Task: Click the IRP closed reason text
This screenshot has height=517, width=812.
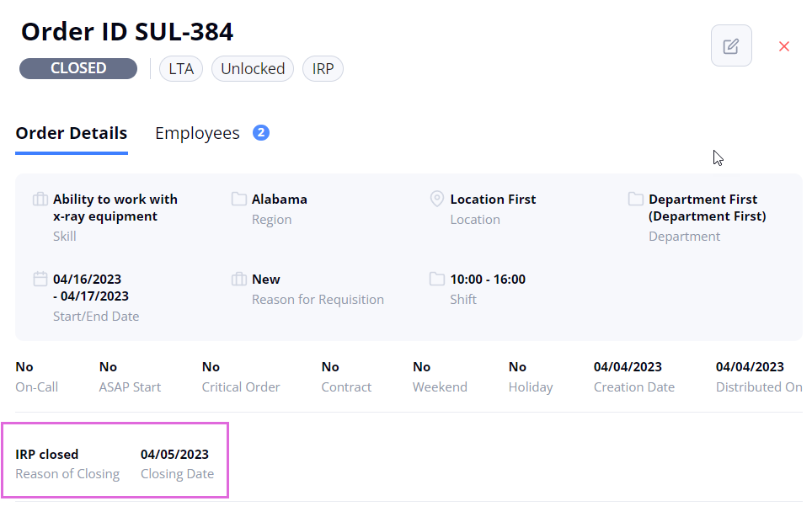Action: (47, 455)
